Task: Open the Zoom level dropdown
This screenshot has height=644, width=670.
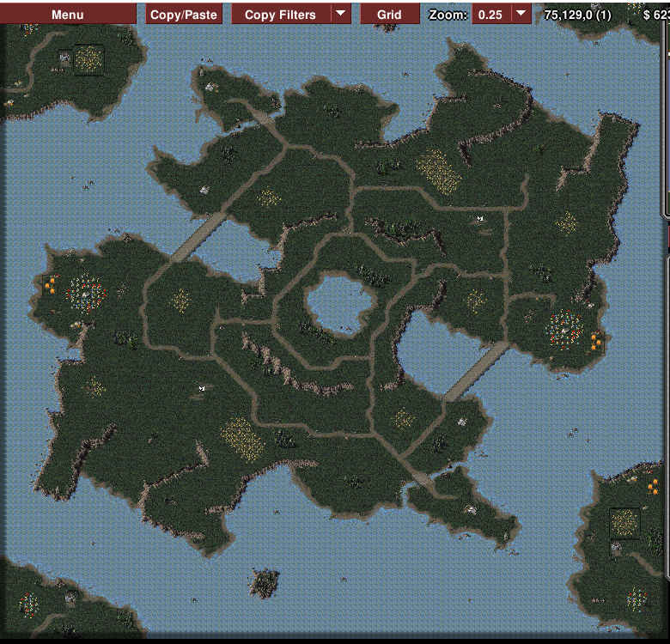Action: (x=521, y=15)
